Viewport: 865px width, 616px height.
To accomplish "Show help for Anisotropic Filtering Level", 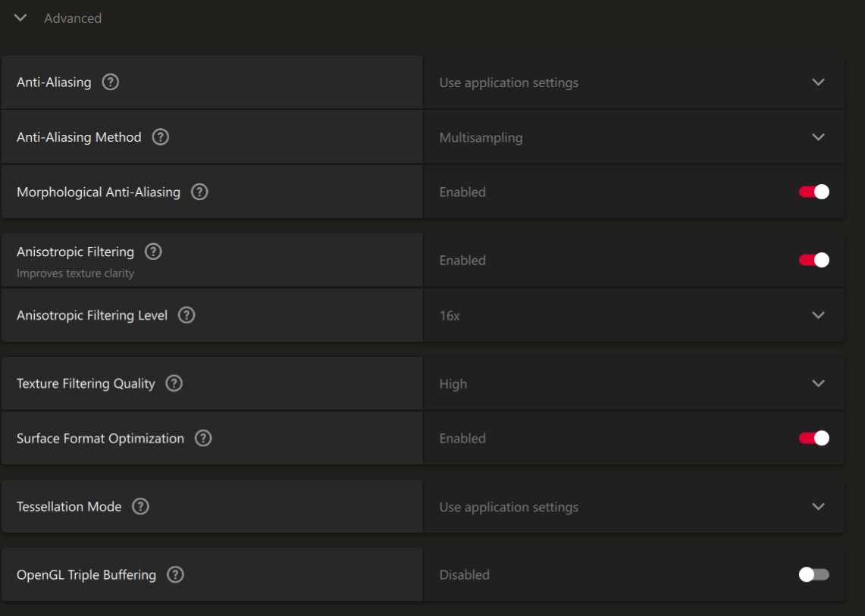I will (x=186, y=315).
